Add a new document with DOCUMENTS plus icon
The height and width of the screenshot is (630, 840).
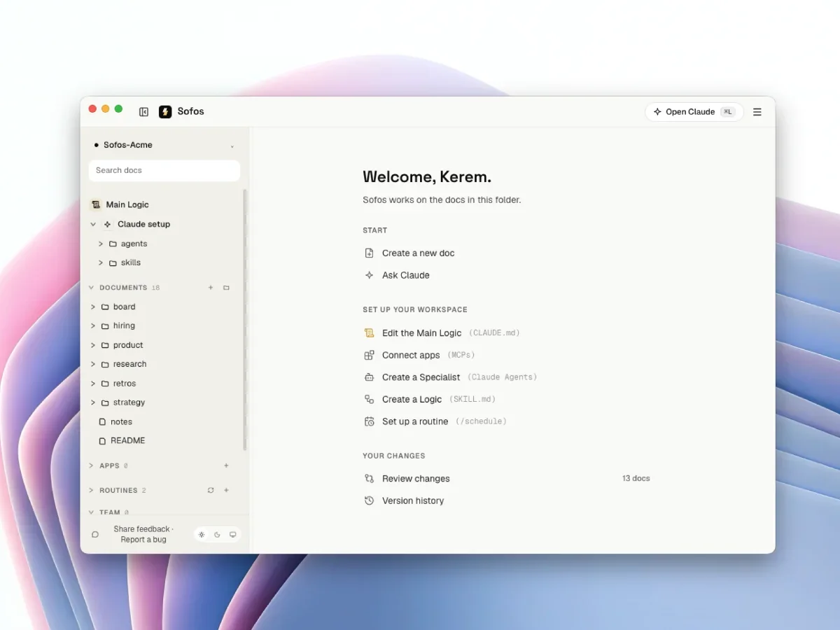pyautogui.click(x=211, y=288)
